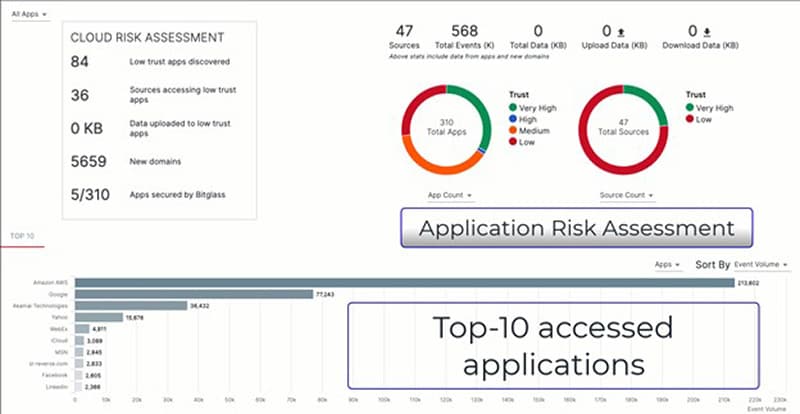The image size is (800, 414).
Task: Click orange Medium trust legend dot
Action: click(x=513, y=131)
